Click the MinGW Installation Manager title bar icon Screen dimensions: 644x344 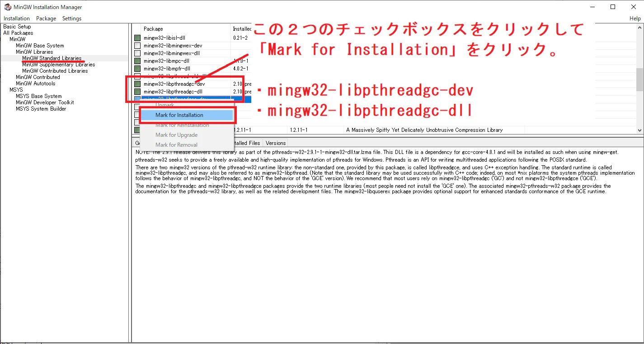8,7
